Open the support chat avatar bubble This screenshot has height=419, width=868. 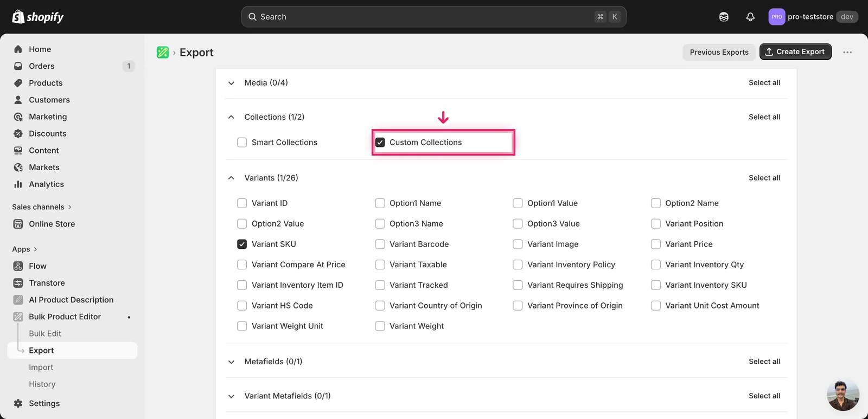pos(843,395)
